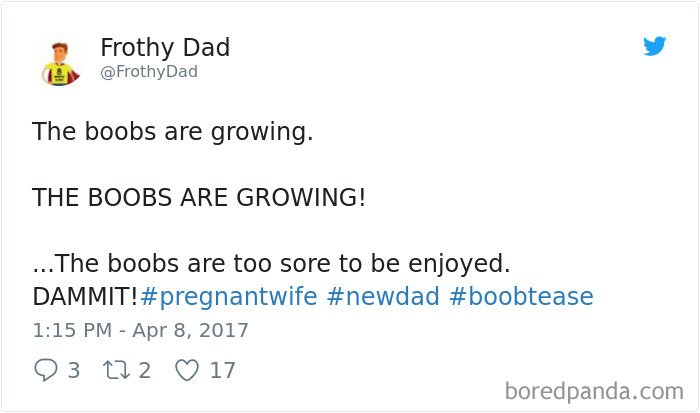Open the #pregnantwife hashtag
This screenshot has width=700, height=413.
229,297
